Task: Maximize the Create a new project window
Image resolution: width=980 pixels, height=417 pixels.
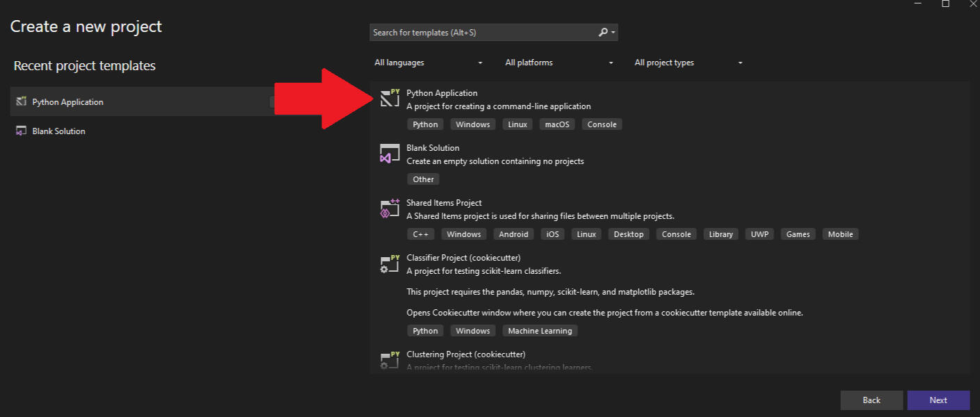Action: (945, 3)
